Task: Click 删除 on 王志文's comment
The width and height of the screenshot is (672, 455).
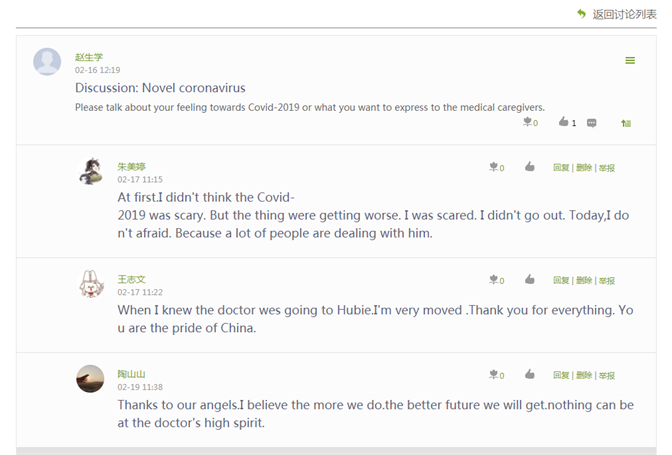Action: pyautogui.click(x=584, y=281)
